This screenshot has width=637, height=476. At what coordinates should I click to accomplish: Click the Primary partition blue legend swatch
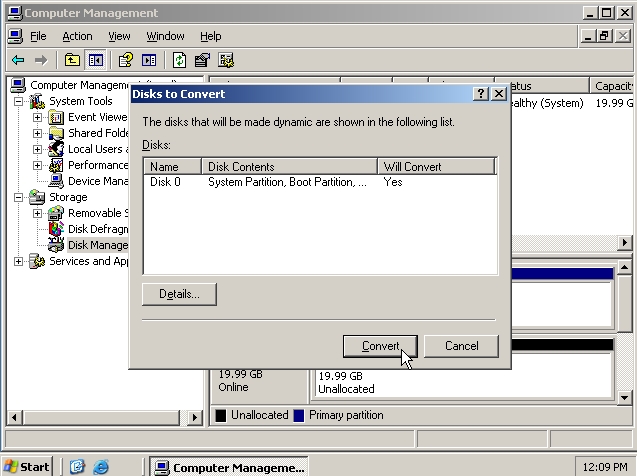(x=299, y=415)
